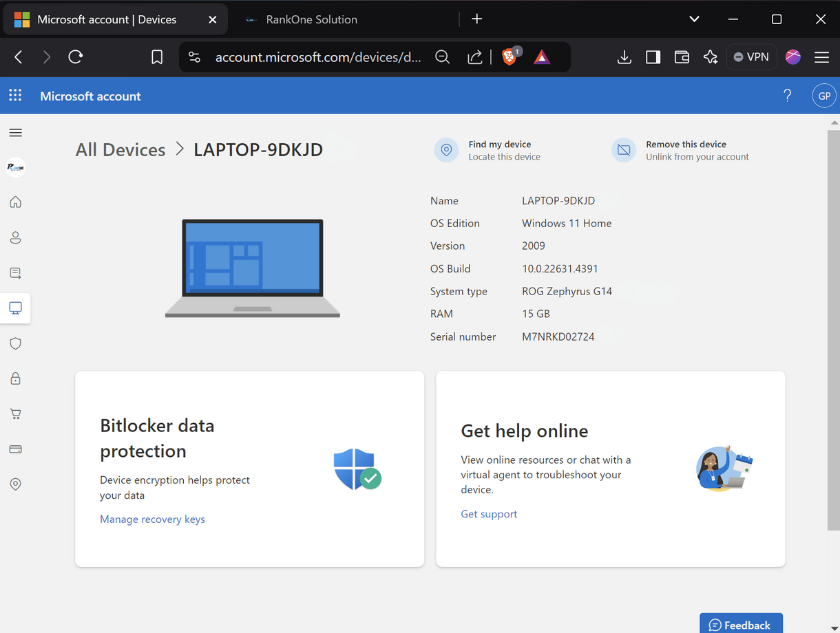Click the zoom magnifier icon in address bar

click(x=443, y=57)
